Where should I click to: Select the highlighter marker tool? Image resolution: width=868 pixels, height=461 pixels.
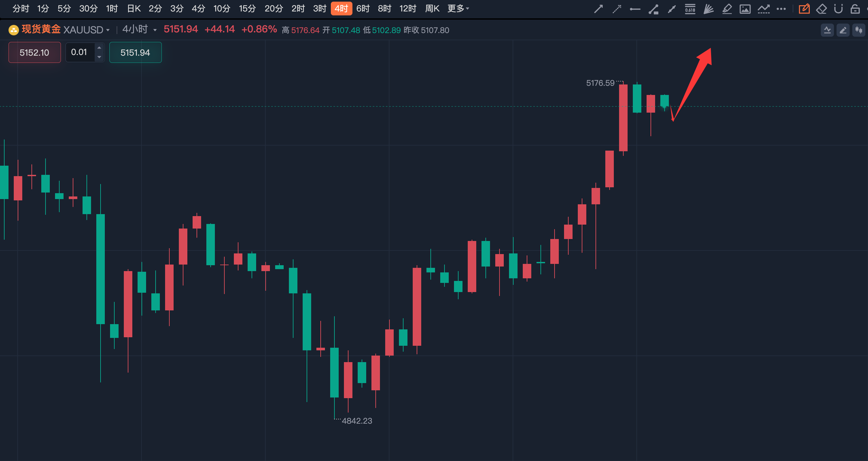pyautogui.click(x=727, y=9)
